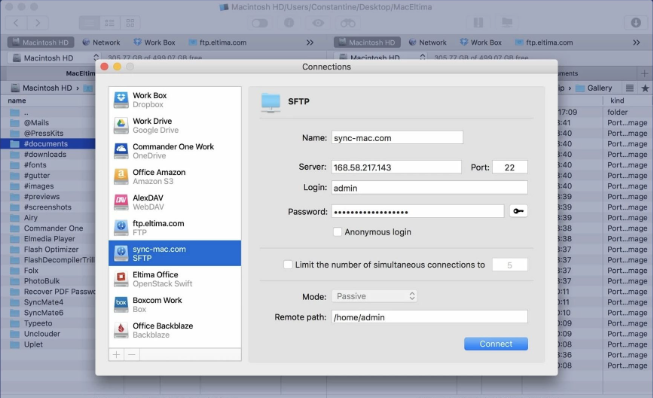
Task: Select Office Amazon S3 connection
Action: [174, 177]
